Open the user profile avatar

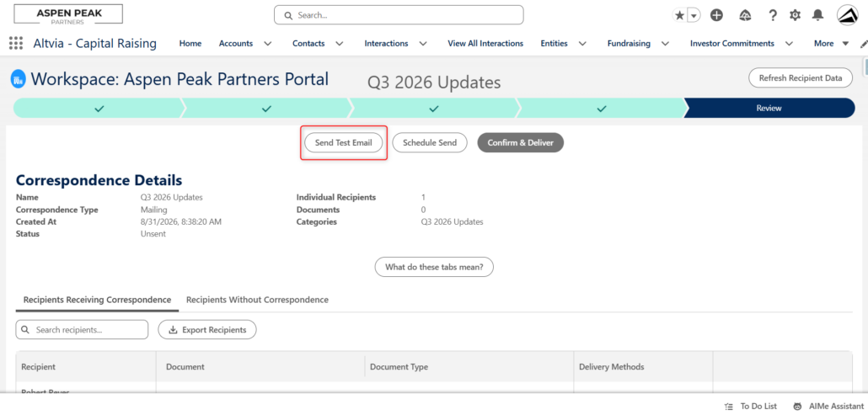point(847,15)
